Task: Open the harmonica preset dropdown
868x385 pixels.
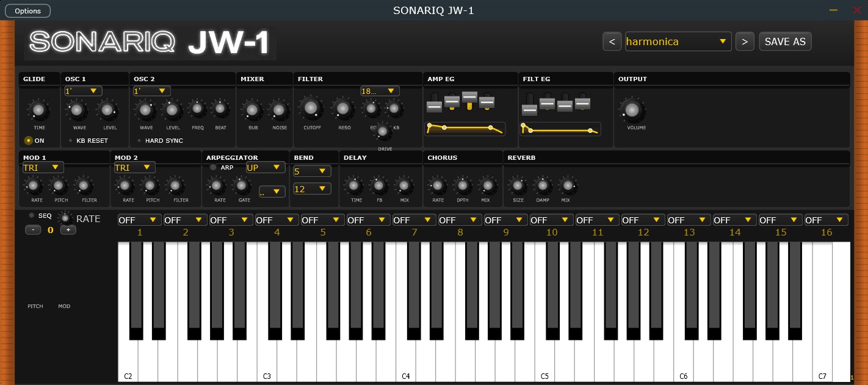Action: (x=678, y=41)
